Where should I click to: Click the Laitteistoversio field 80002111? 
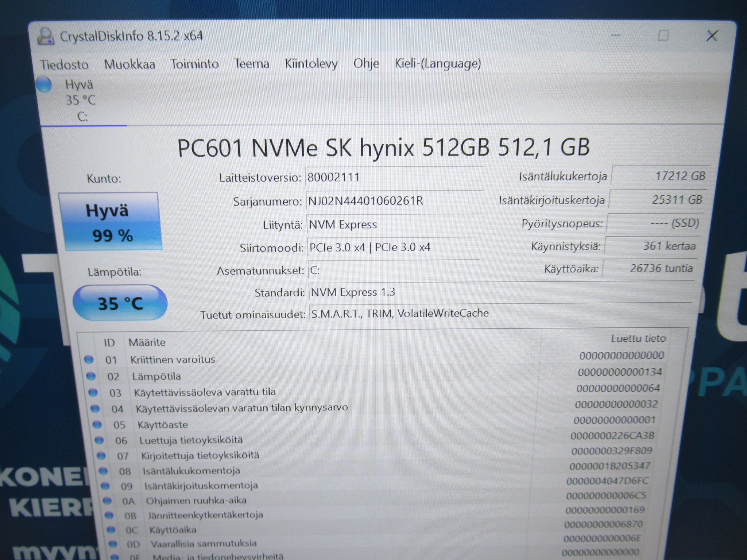[x=394, y=178]
